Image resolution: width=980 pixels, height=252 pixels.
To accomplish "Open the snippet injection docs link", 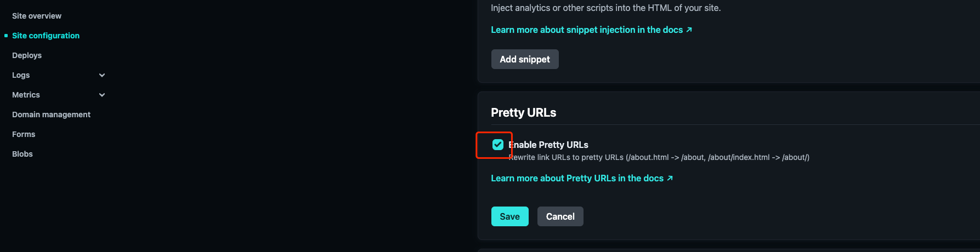I will coord(587,30).
